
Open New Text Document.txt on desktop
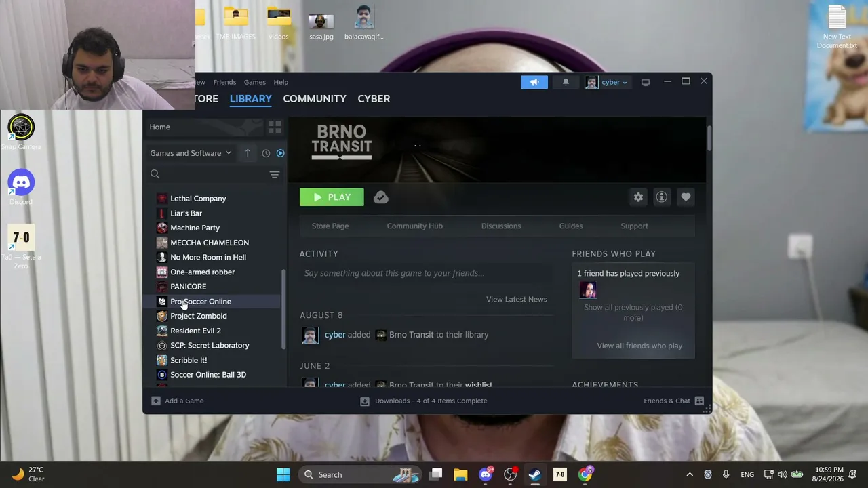(837, 27)
